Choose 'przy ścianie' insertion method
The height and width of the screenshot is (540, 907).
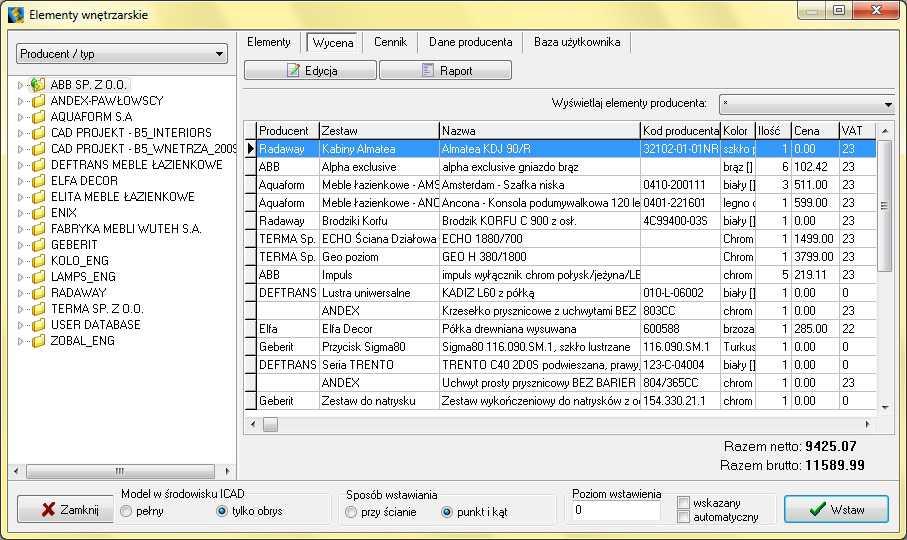tap(351, 512)
